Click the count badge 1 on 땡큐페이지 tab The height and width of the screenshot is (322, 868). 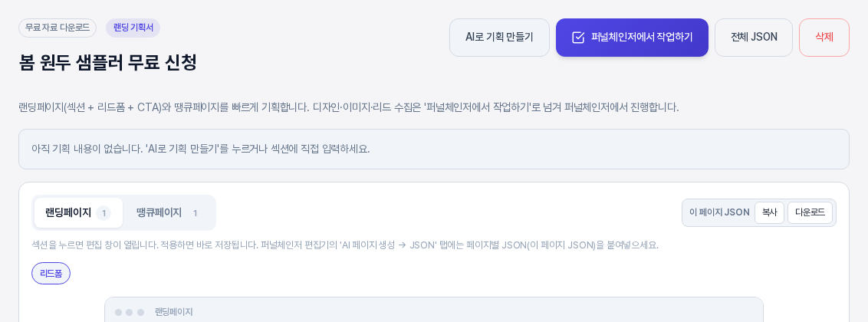[195, 213]
